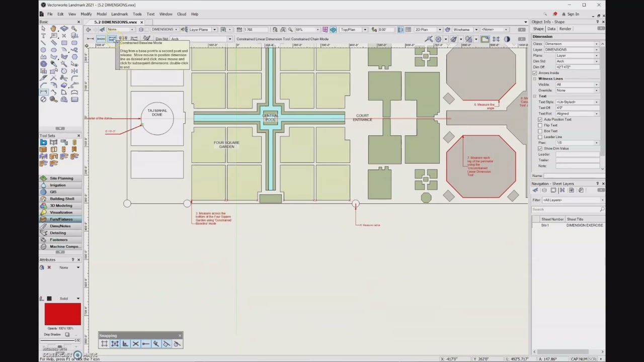Open the Visible witness lines dropdown
Viewport: 644px width, 362px height.
click(x=577, y=84)
